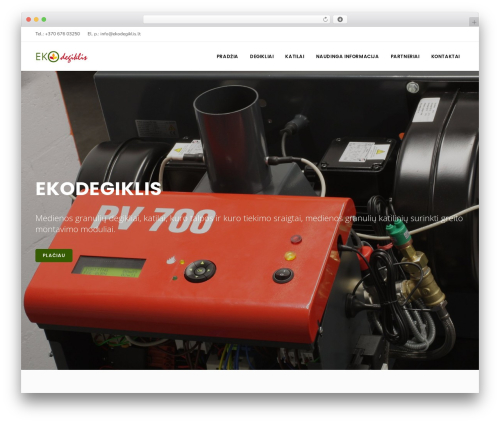The width and height of the screenshot is (500, 423).
Task: Reload the page with the refresh icon
Action: pos(325,19)
